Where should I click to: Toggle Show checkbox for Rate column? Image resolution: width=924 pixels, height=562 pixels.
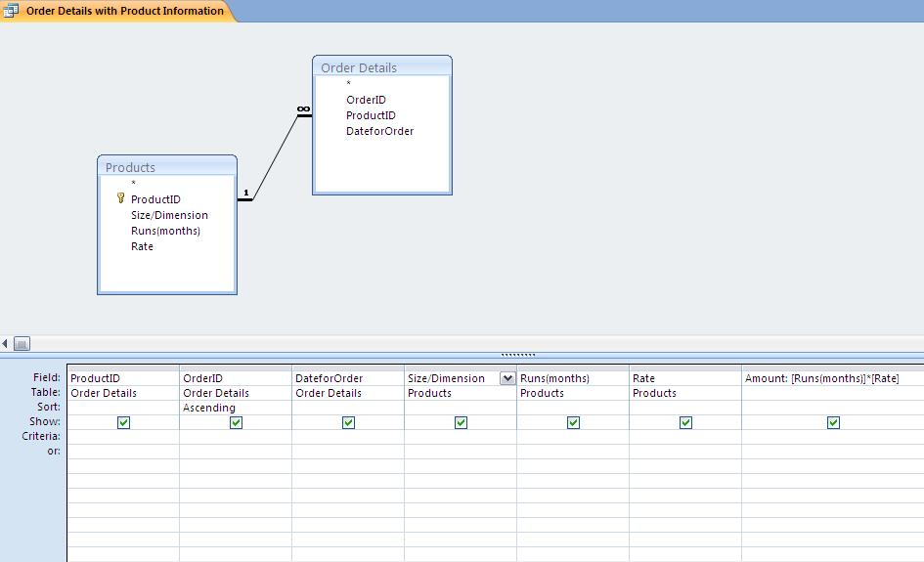(x=685, y=422)
